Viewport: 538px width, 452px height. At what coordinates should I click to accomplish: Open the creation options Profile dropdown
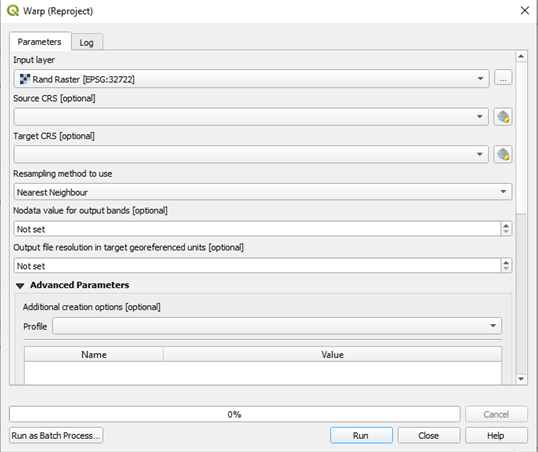pos(277,326)
